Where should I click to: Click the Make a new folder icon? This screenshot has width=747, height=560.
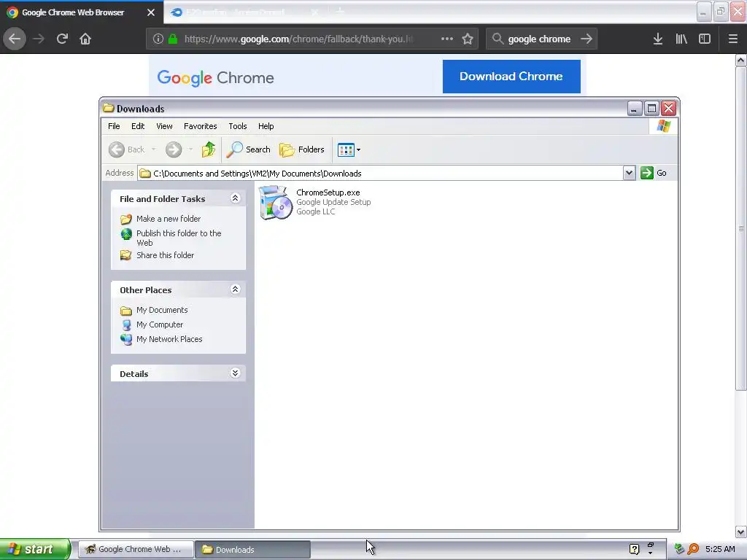(125, 219)
